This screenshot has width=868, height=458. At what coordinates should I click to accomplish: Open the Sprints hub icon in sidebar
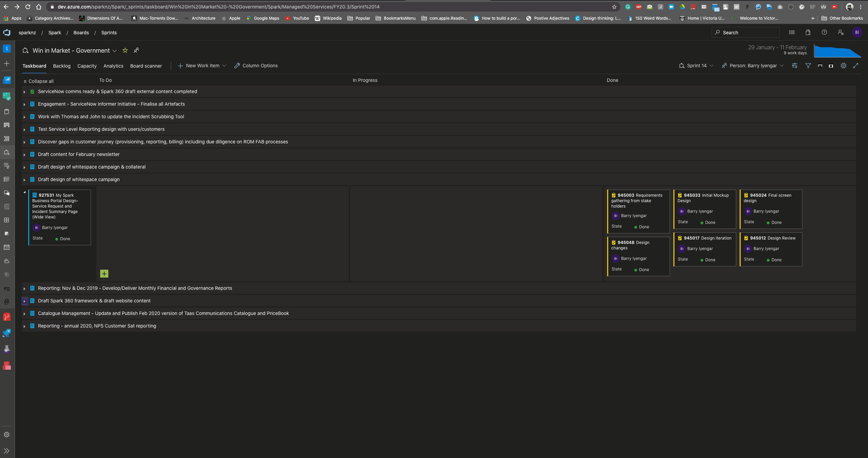pos(7,152)
